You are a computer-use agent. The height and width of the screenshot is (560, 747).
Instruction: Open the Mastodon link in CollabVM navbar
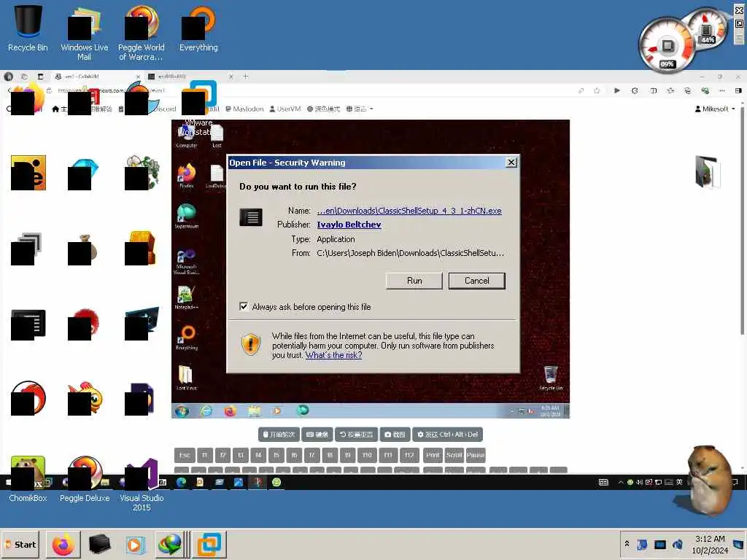(x=244, y=109)
